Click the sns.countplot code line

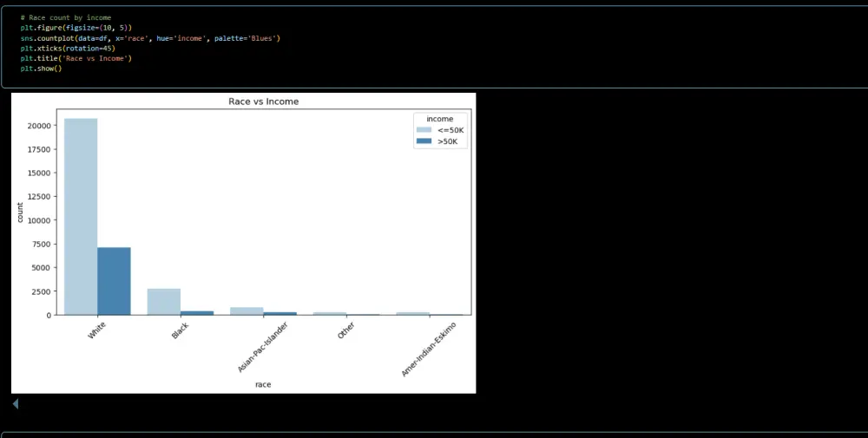150,38
